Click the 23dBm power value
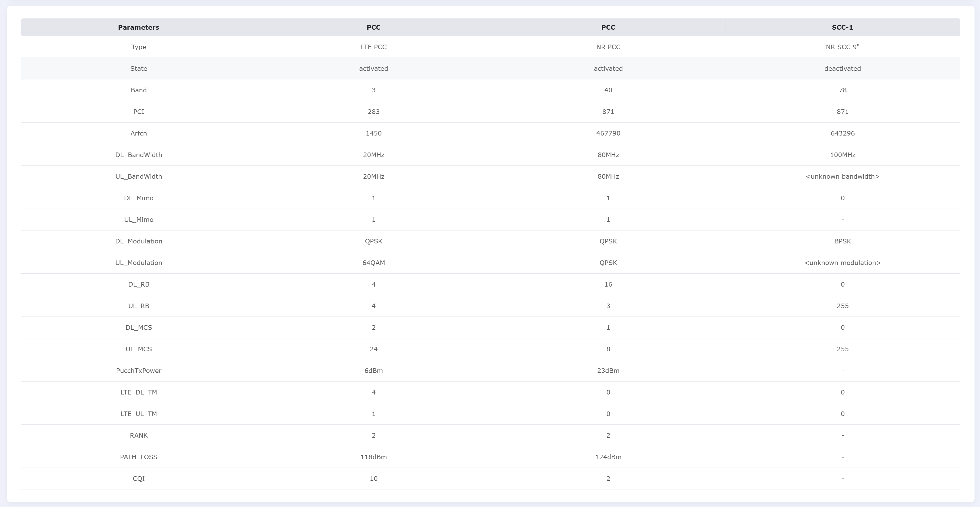This screenshot has width=980, height=507. point(608,370)
